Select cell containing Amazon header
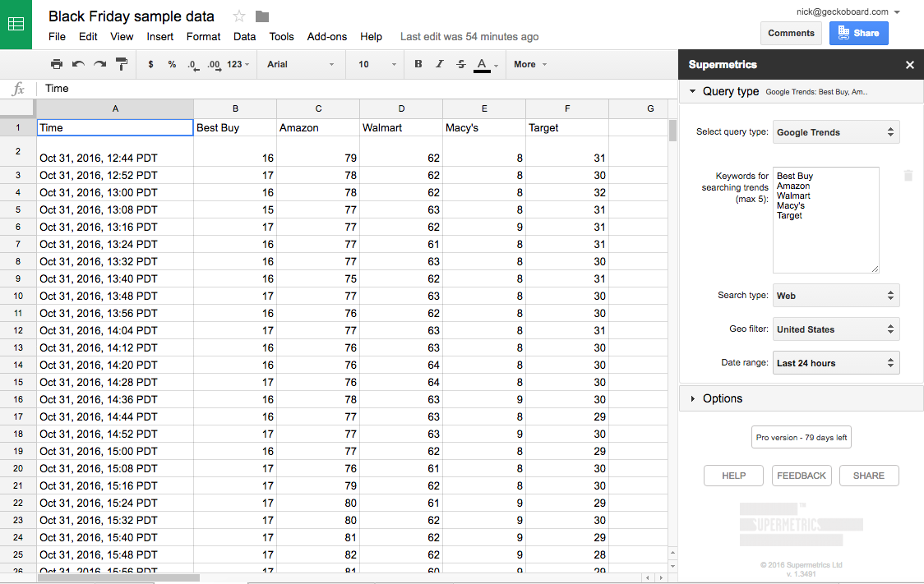 coord(318,128)
